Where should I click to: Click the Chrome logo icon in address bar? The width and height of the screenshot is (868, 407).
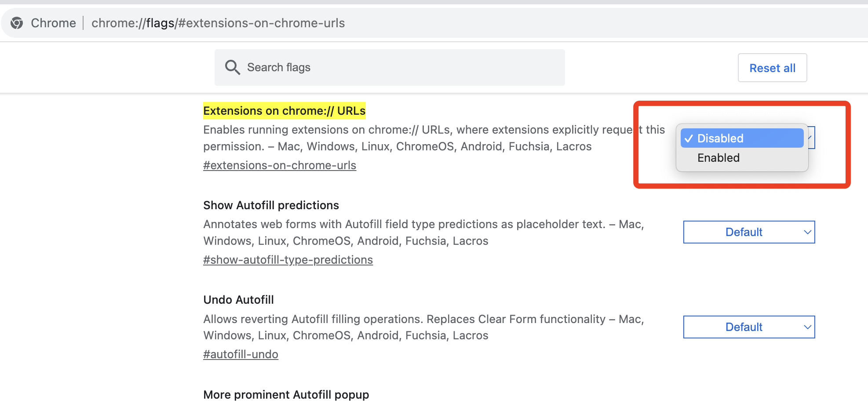pos(17,23)
